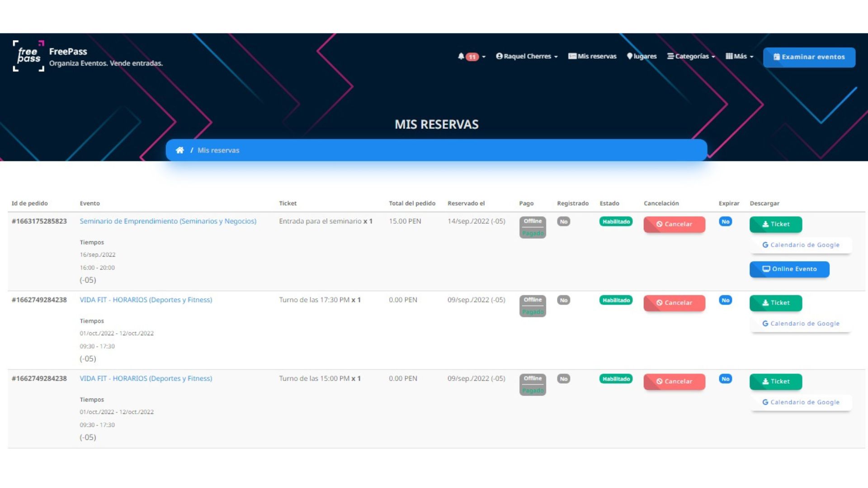Open Mis reservas from the navigation bar

click(x=592, y=56)
